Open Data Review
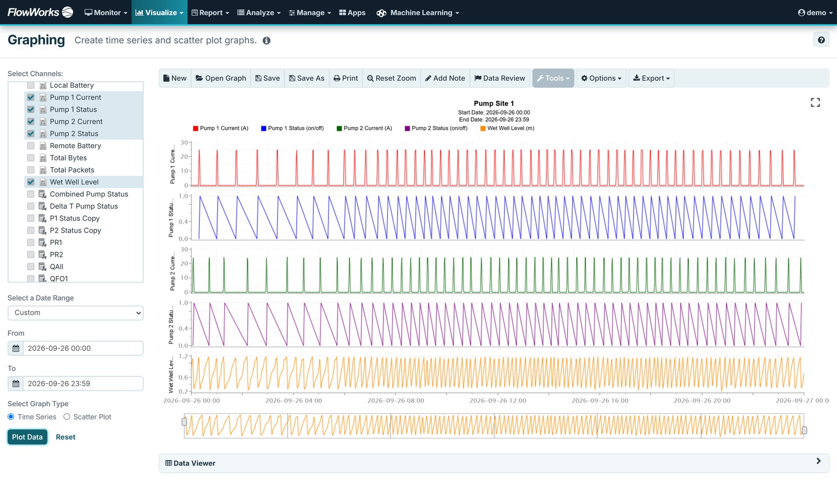 coord(500,78)
